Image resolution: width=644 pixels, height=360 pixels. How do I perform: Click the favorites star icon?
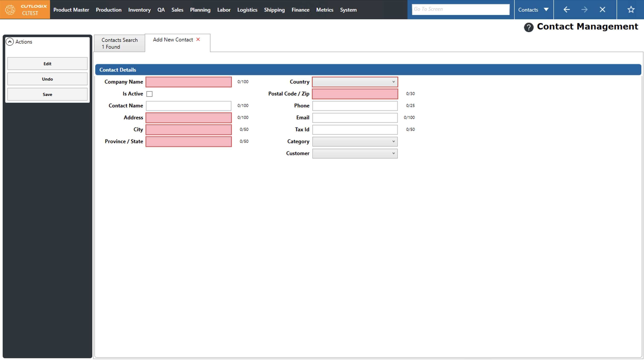pos(631,10)
